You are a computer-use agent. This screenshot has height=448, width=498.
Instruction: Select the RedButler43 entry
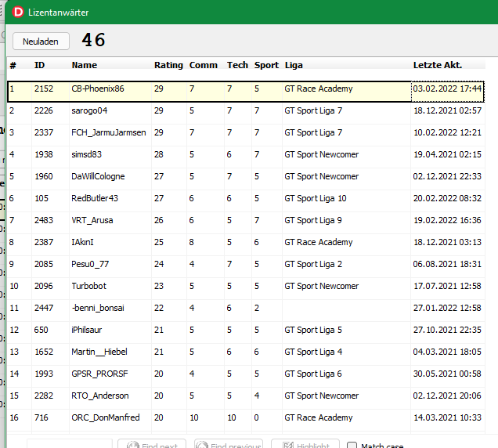[95, 199]
